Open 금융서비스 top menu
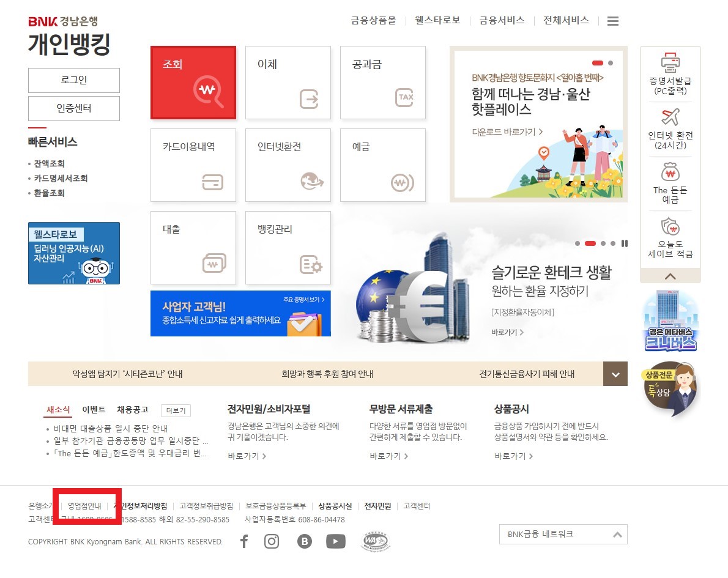 click(502, 20)
